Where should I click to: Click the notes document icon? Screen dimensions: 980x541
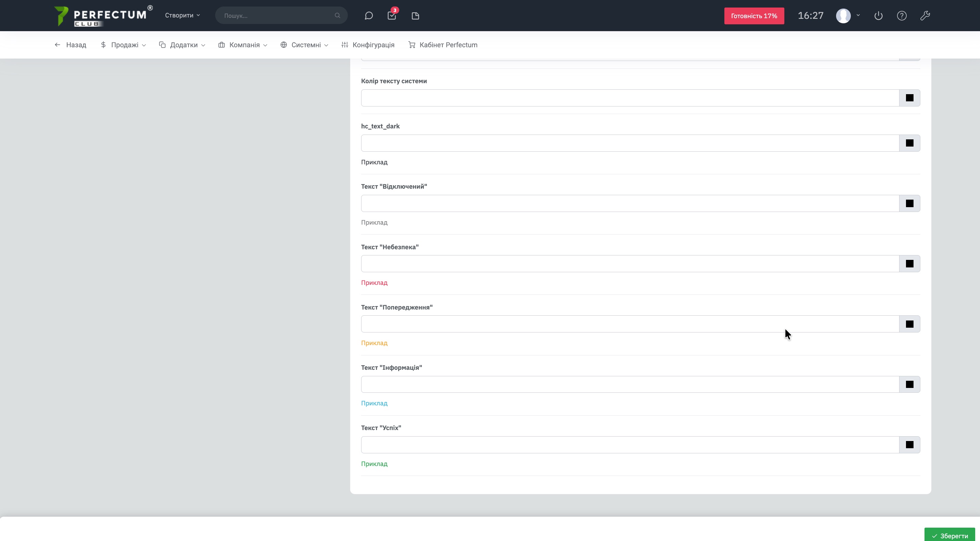[415, 16]
